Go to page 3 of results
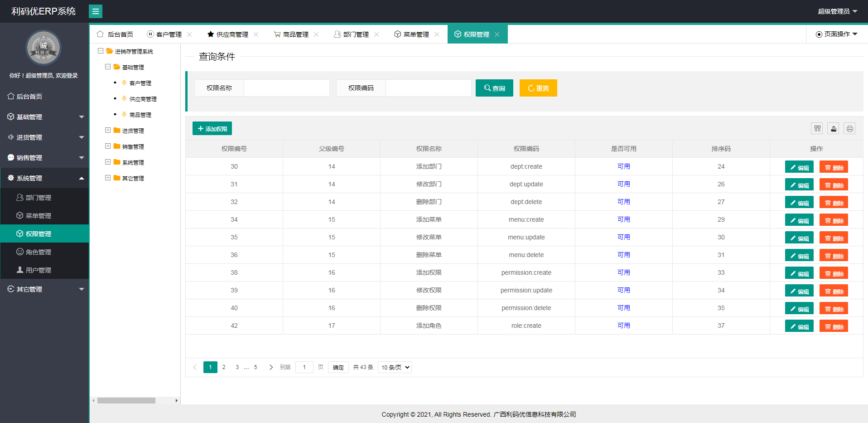This screenshot has height=423, width=868. coord(237,367)
